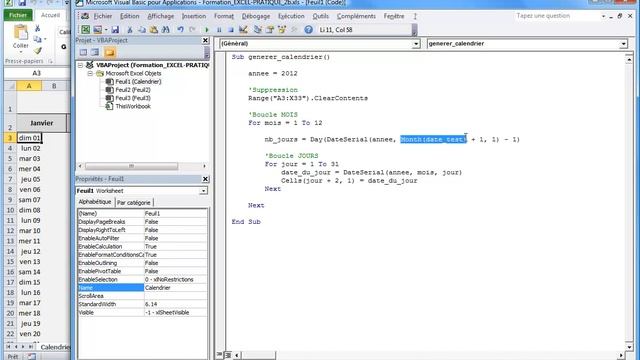640x360 pixels.
Task: Select the StandardWidth property row
Action: [x=142, y=304]
